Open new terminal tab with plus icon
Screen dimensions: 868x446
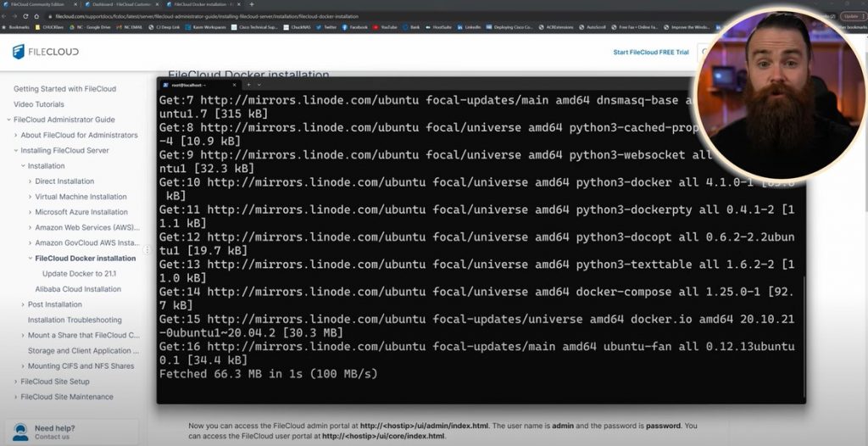(248, 85)
